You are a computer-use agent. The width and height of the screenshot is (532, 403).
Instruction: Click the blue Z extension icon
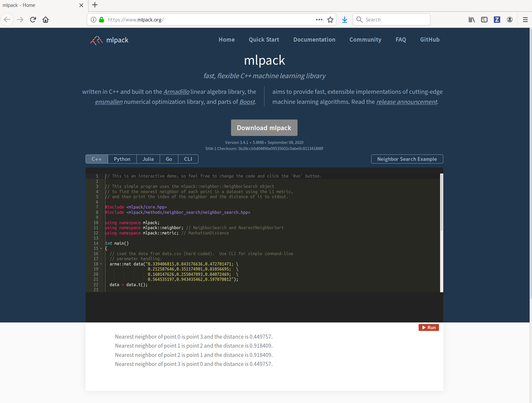pos(497,20)
